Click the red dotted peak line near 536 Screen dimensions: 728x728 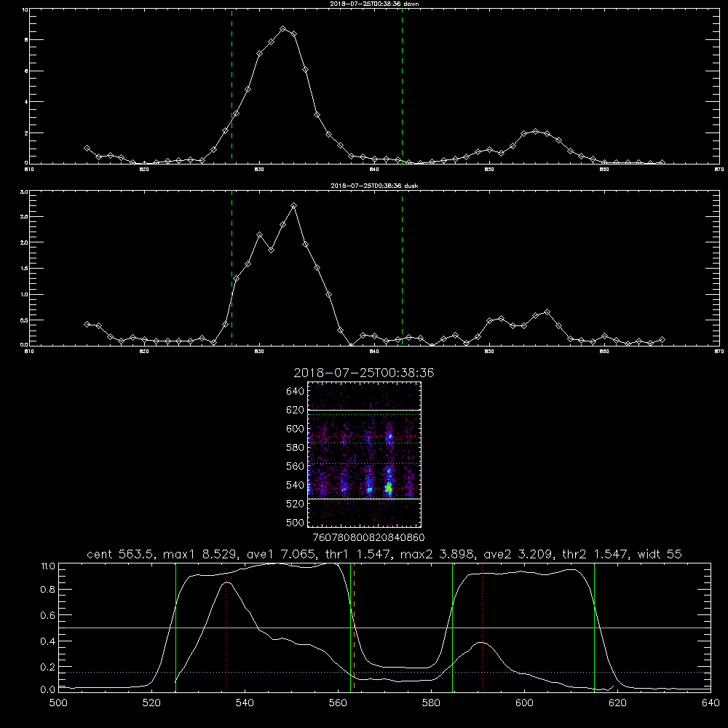click(x=226, y=627)
